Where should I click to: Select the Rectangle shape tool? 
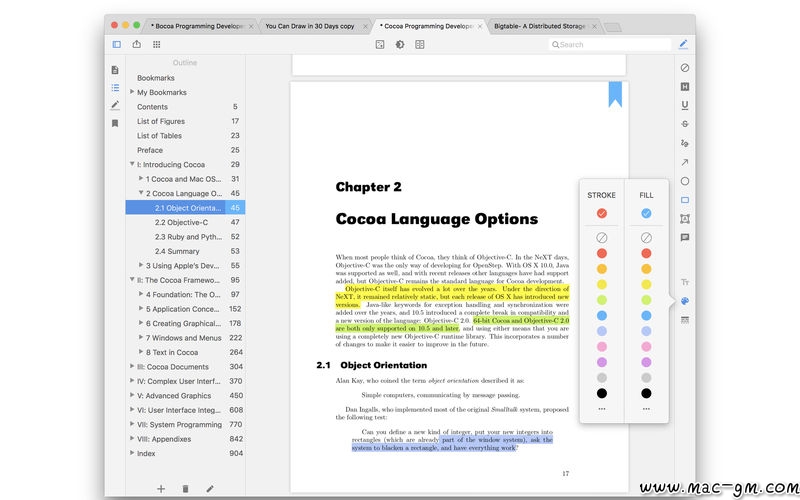(685, 200)
